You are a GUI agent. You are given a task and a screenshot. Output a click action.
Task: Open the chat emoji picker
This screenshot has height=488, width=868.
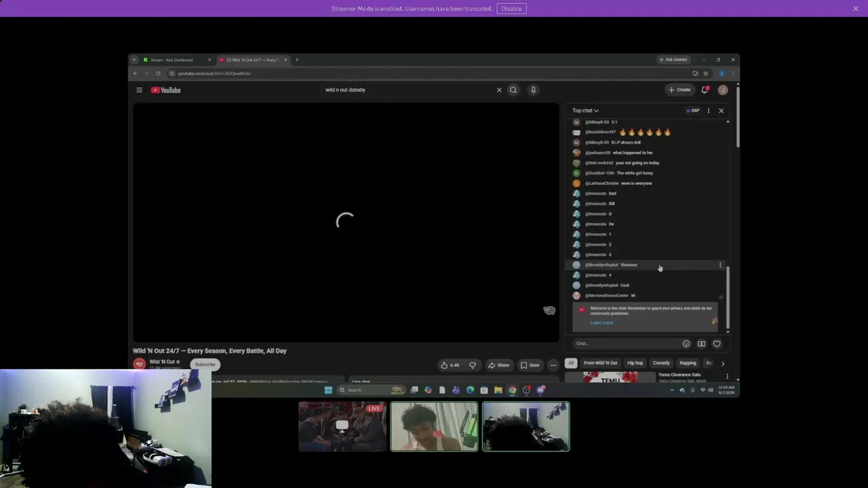[686, 344]
